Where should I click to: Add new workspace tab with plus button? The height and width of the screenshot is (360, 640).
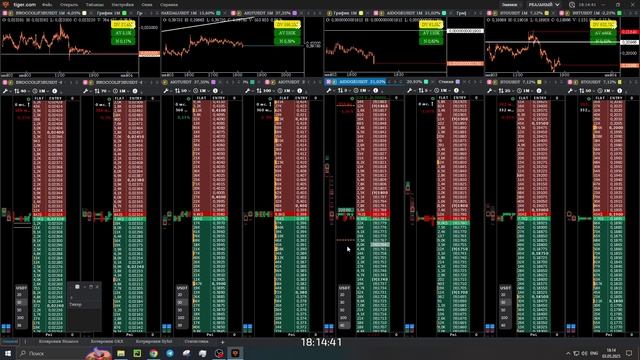[x=222, y=342]
